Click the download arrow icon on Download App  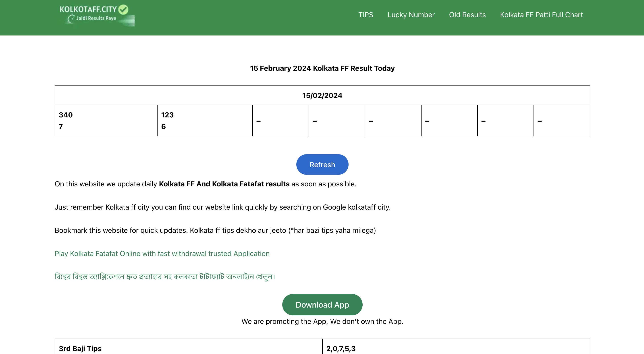pos(322,304)
